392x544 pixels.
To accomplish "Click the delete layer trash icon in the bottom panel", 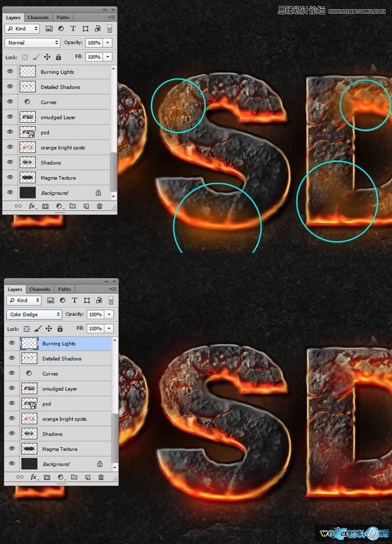I will pyautogui.click(x=100, y=477).
